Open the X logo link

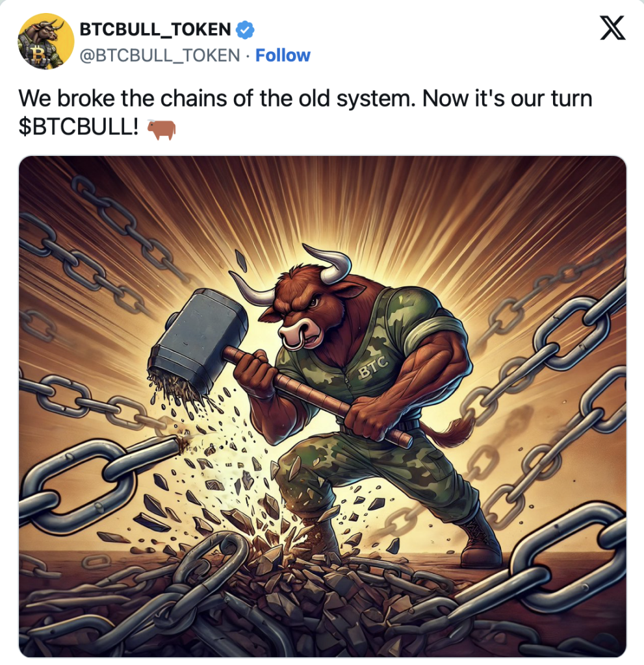coord(612,27)
